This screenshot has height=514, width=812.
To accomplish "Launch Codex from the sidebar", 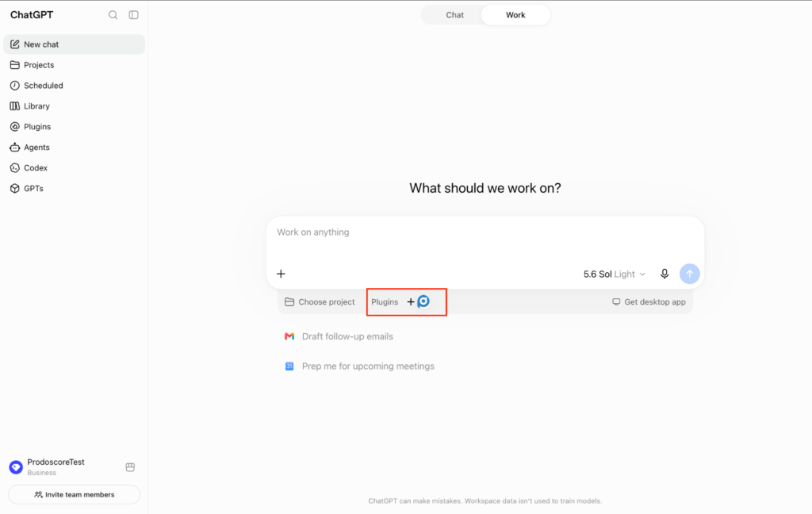I will pos(74,168).
